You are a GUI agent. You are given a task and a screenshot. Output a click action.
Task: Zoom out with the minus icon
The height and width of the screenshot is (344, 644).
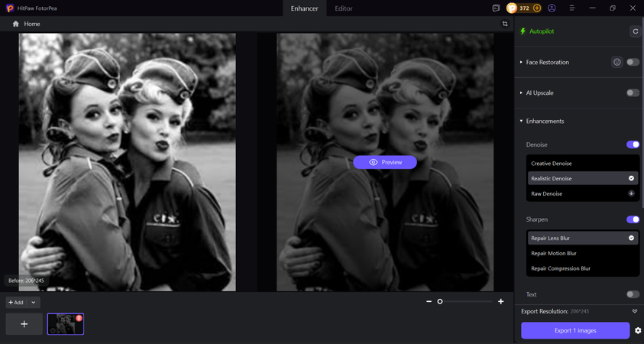[429, 301]
